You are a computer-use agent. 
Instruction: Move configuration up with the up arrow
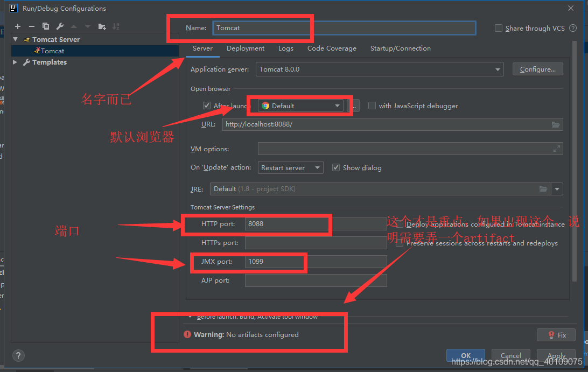(x=74, y=26)
